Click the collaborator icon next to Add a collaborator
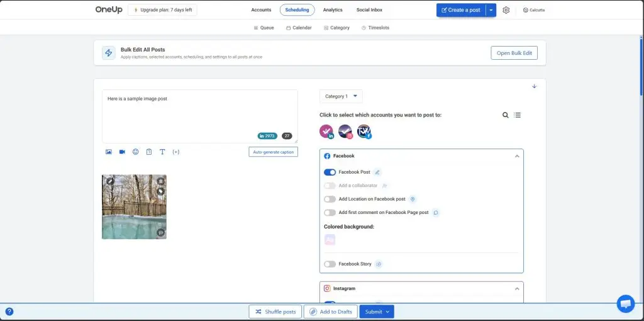This screenshot has height=321, width=644. (x=385, y=186)
